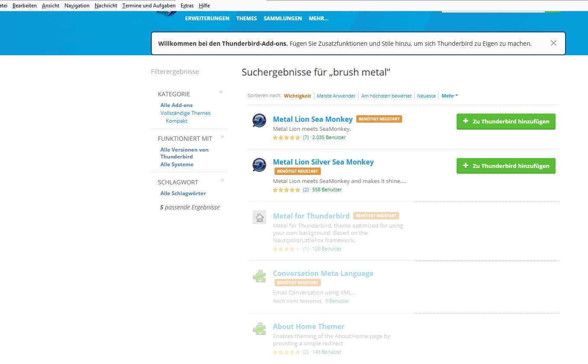Filter by Alle Add-ons category
The image size is (588, 364).
(x=176, y=105)
